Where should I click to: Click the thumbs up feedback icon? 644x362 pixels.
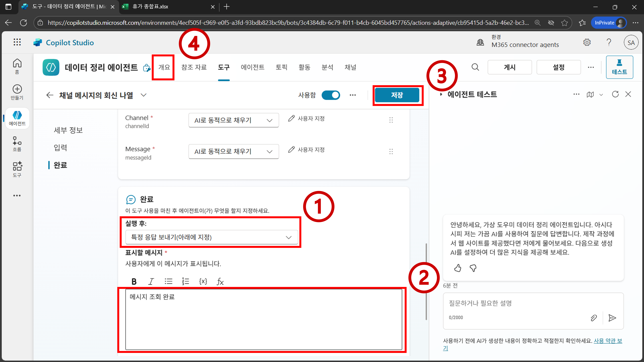point(458,268)
